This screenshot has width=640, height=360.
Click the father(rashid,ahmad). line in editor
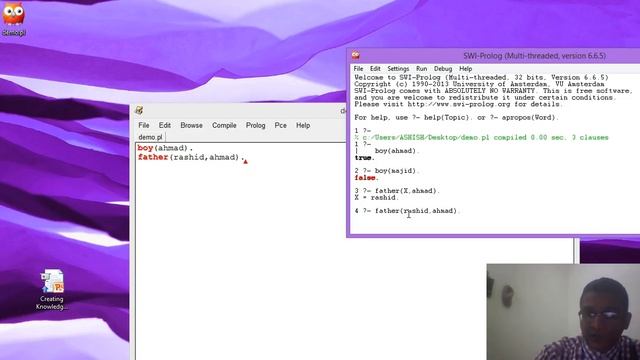click(x=191, y=157)
